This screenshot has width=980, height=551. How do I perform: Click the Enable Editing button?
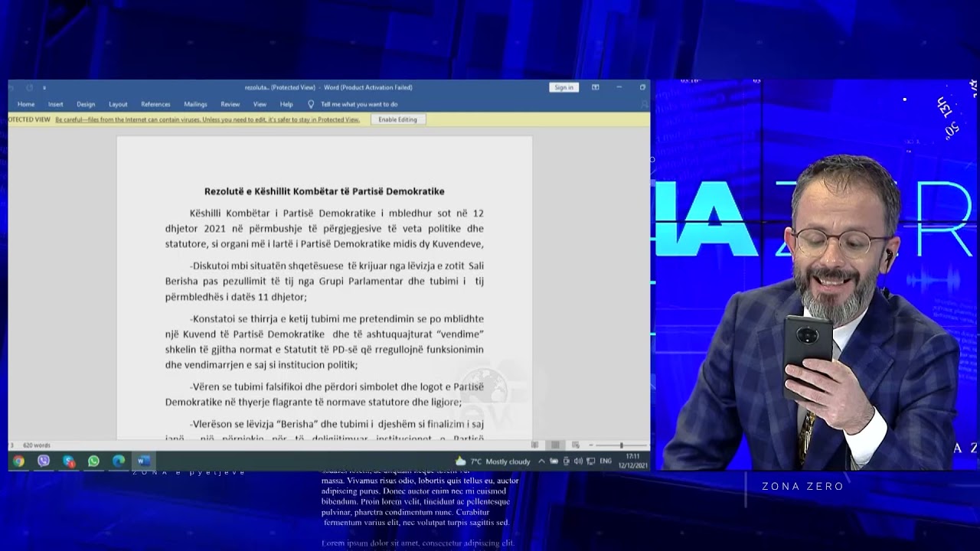(398, 119)
